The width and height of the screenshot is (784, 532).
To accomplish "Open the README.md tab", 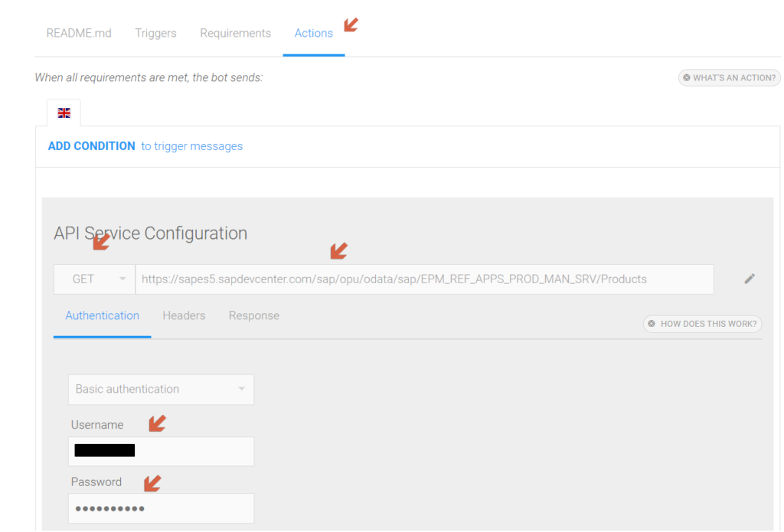I will [79, 33].
